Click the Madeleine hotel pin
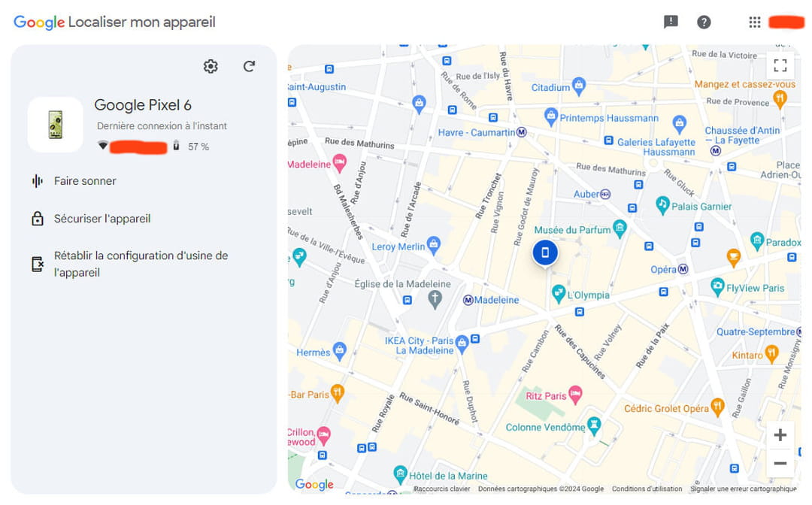Screen dimensions: 812x505 340,162
